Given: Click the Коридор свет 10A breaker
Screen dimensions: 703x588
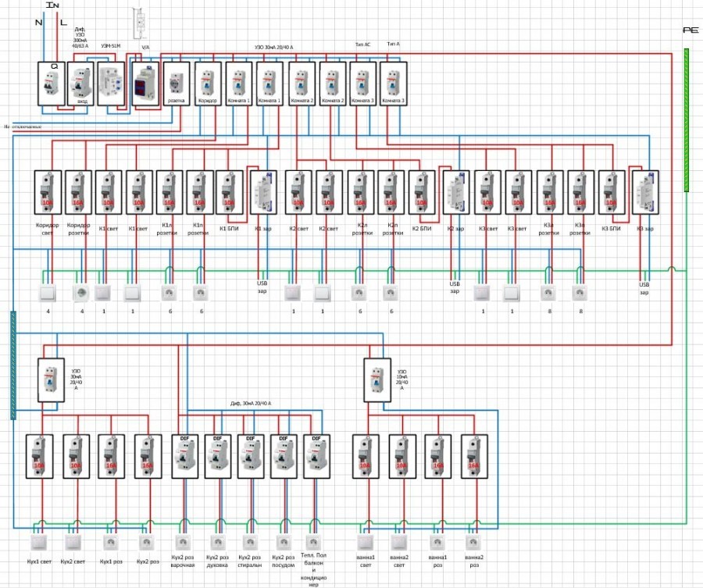Looking at the screenshot, I should pyautogui.click(x=48, y=192).
